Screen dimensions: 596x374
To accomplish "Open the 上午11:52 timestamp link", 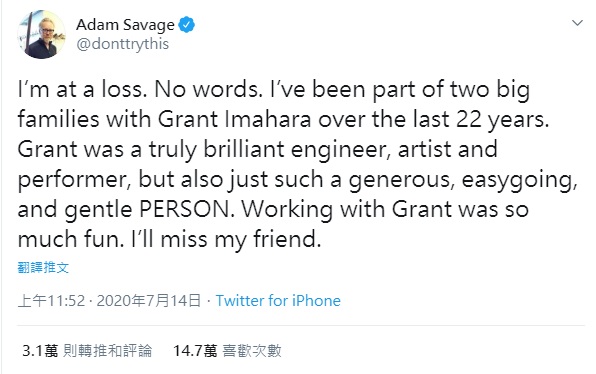I will pyautogui.click(x=51, y=301).
